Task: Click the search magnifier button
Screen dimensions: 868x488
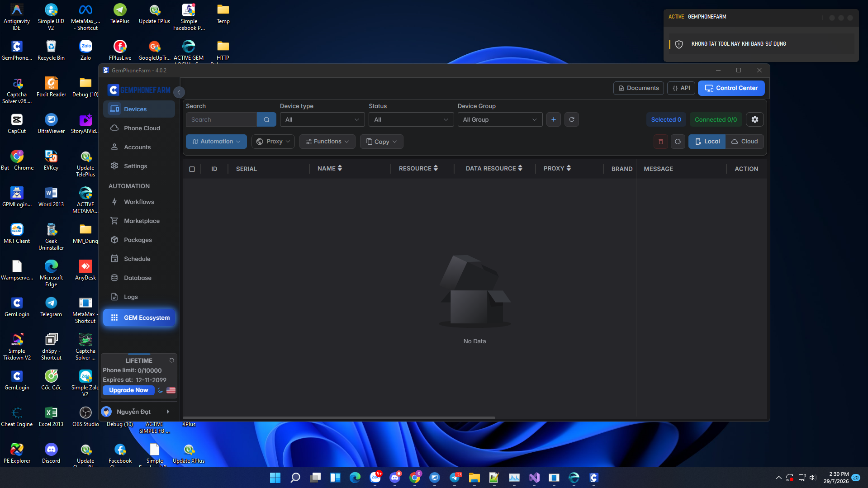Action: pos(266,119)
